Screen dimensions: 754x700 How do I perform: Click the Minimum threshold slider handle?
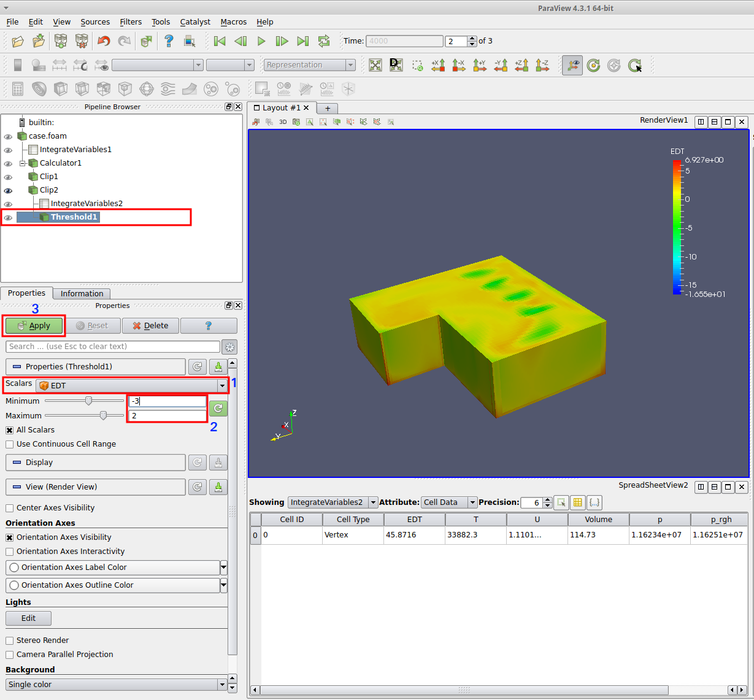pos(88,401)
